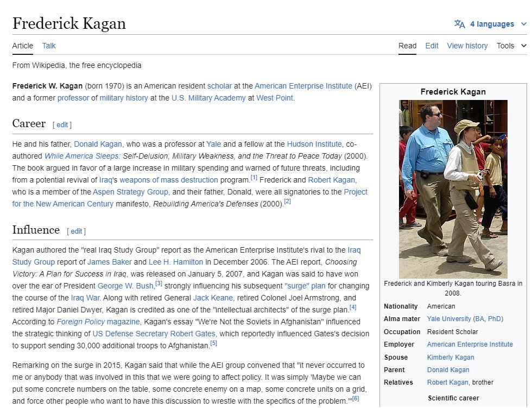Follow the Iraq War link

(86, 298)
